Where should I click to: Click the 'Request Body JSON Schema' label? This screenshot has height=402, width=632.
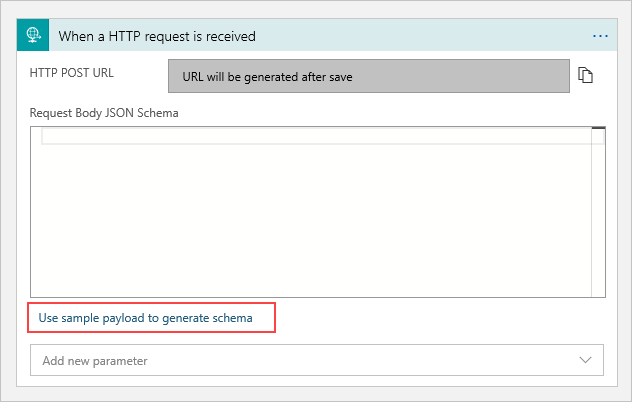pos(104,112)
